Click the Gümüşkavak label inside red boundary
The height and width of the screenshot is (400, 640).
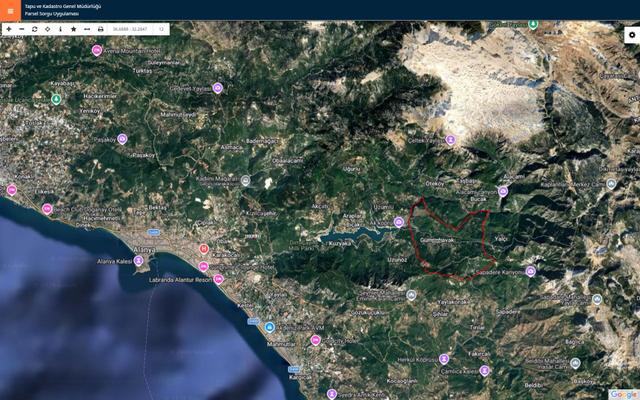pos(436,240)
